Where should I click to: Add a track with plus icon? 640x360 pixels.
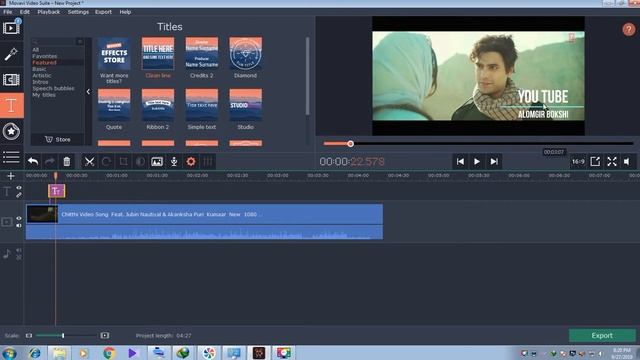11,176
